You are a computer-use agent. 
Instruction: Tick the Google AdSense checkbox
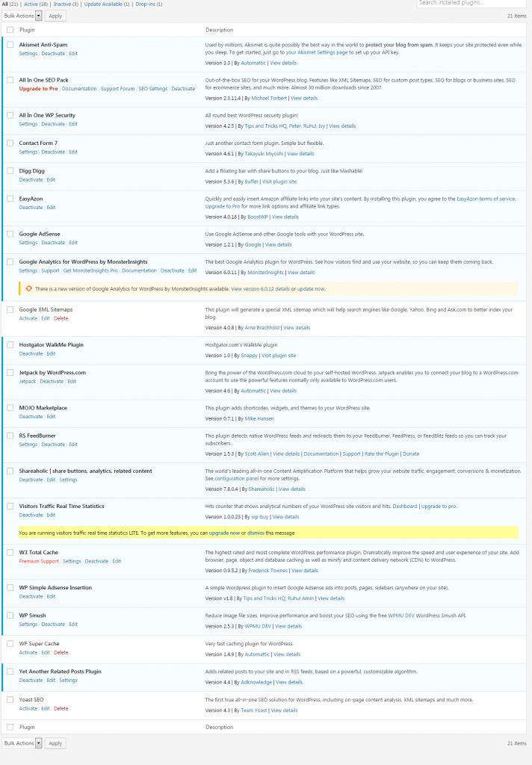tap(10, 234)
